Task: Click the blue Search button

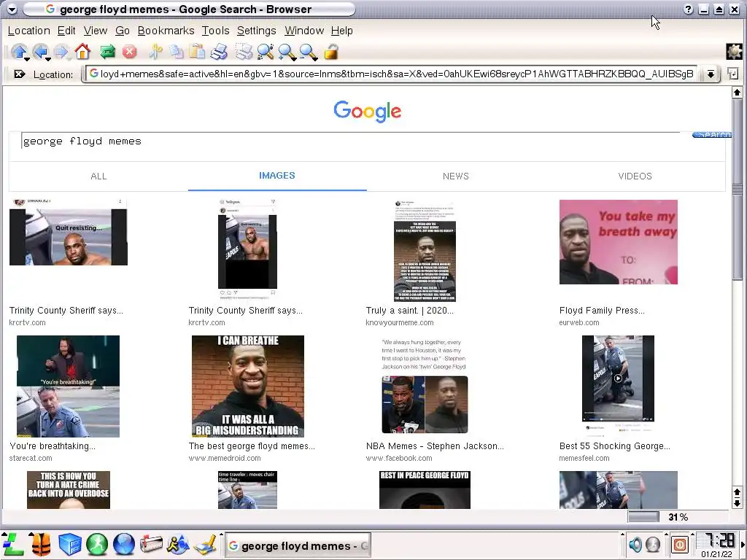Action: (x=711, y=135)
